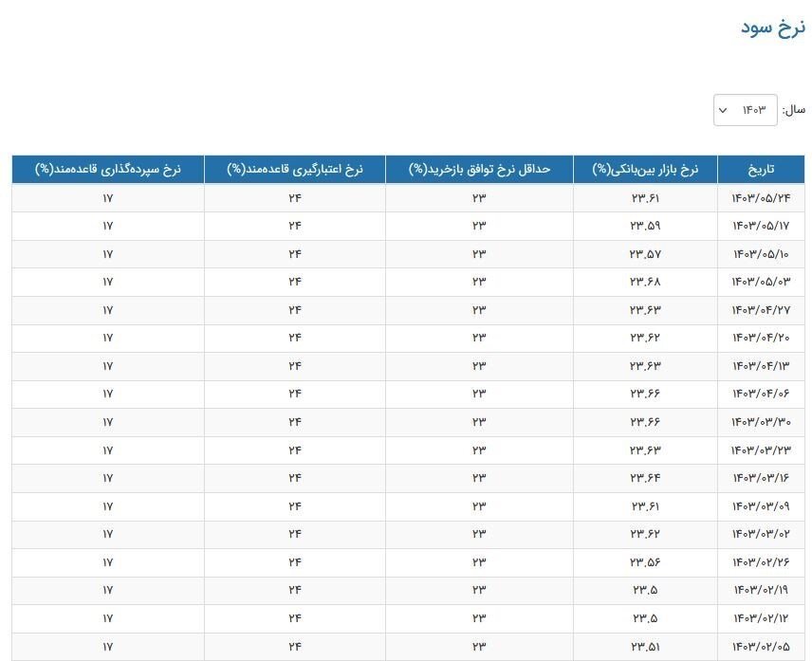Click the date cell 1403/04/27
Image resolution: width=812 pixels, height=661 pixels.
tap(761, 310)
